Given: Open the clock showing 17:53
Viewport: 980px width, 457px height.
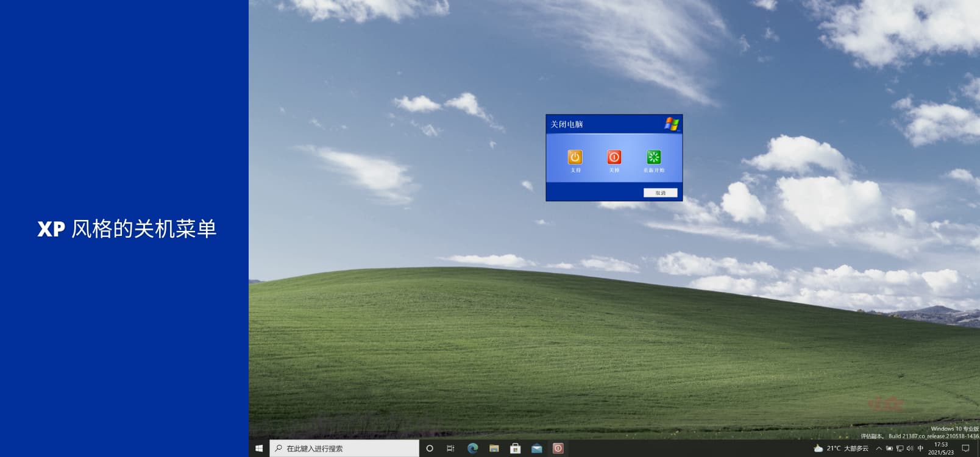Looking at the screenshot, I should 941,448.
